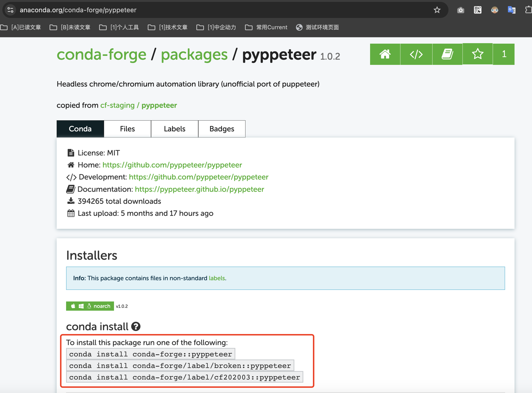Viewport: 532px width, 393px height.
Task: Click the Last upload: 5 months text
Action: click(145, 213)
